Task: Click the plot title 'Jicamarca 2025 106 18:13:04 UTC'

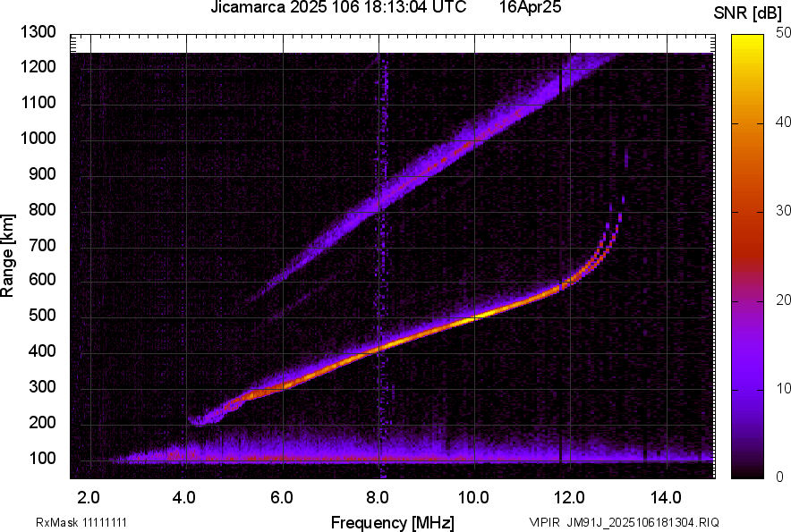Action: click(338, 7)
